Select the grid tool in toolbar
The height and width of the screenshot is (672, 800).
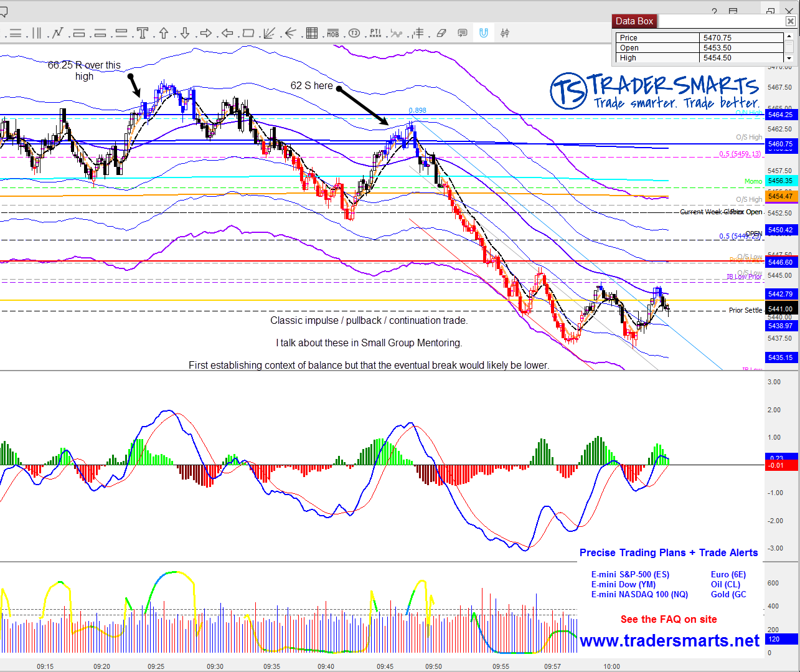[312, 33]
